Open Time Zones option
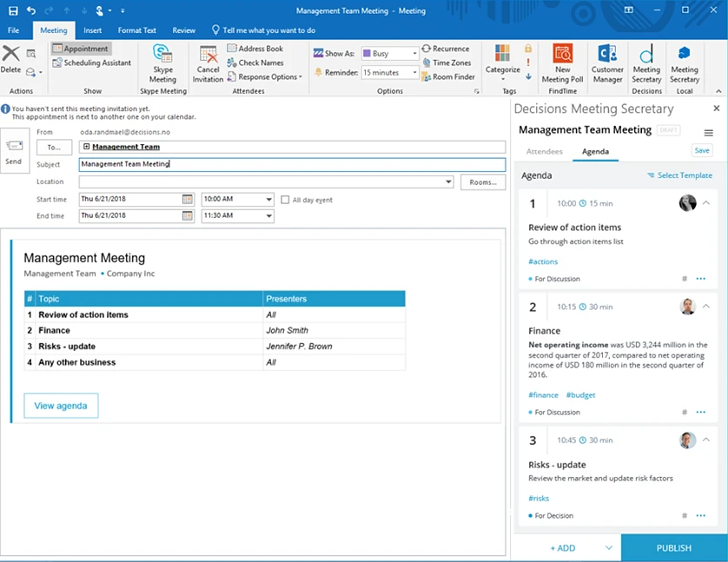Viewport: 728px width, 562px height. point(447,63)
